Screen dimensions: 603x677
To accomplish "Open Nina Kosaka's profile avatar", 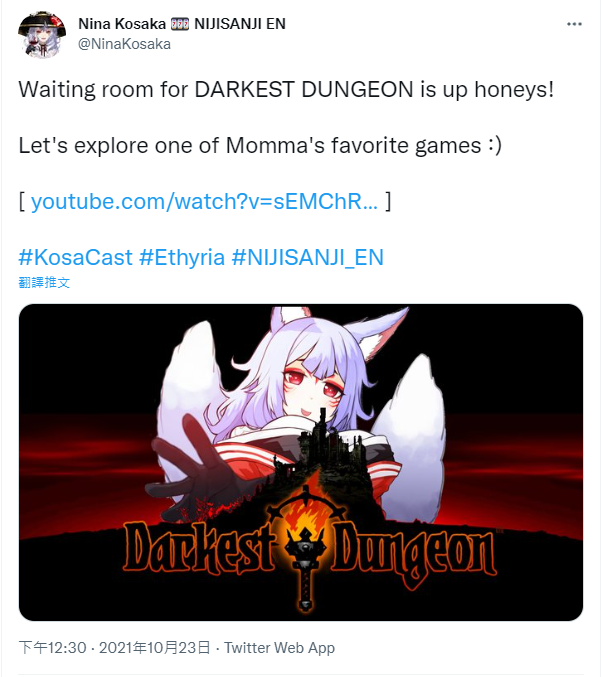I will point(42,34).
